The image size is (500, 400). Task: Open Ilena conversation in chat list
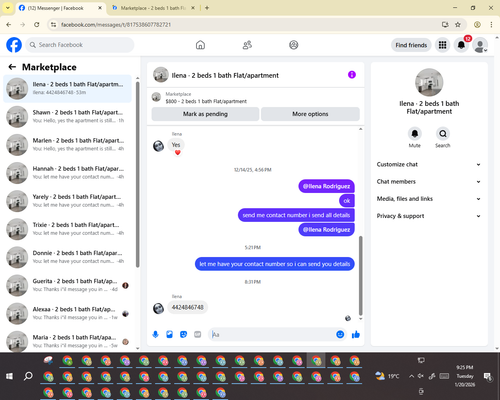pos(67,88)
